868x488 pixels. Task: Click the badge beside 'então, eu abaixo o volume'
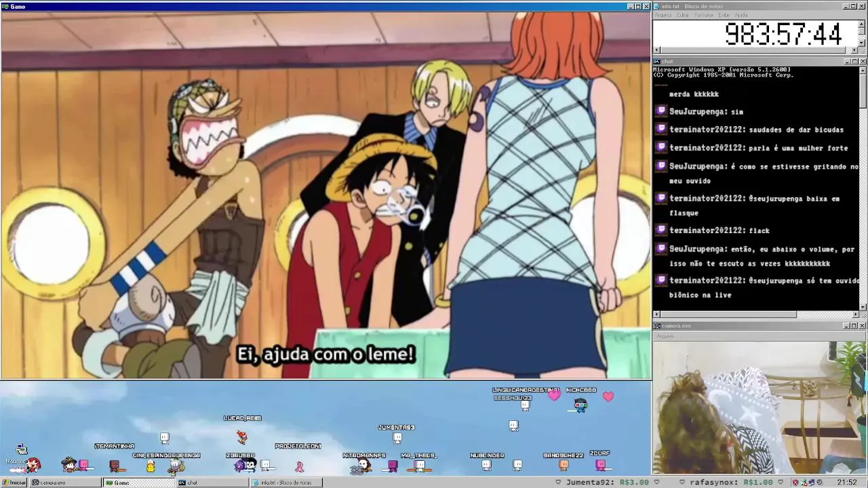pos(661,249)
